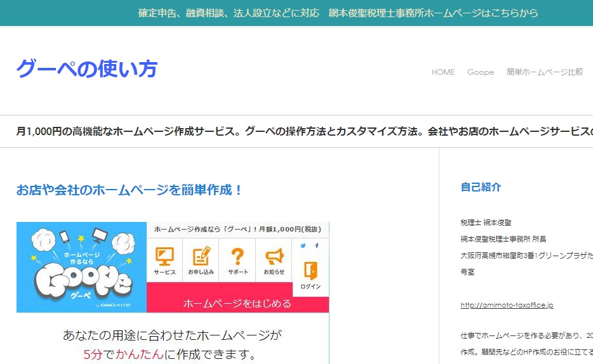This screenshot has width=593, height=364.
Task: Click the teal top banner announcement
Action: pyautogui.click(x=338, y=13)
